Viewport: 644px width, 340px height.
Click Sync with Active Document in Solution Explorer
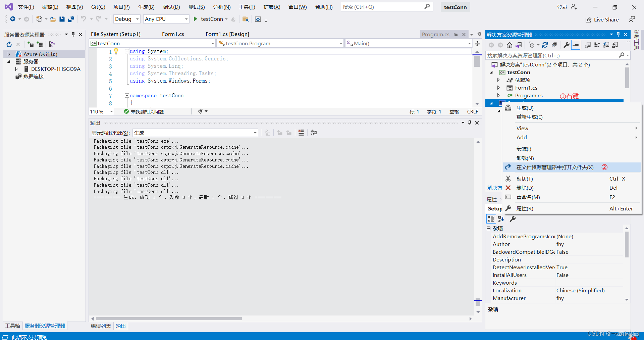519,45
